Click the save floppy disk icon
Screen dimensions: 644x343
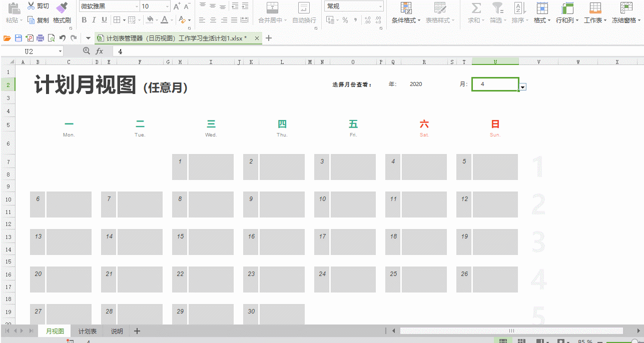(19, 38)
